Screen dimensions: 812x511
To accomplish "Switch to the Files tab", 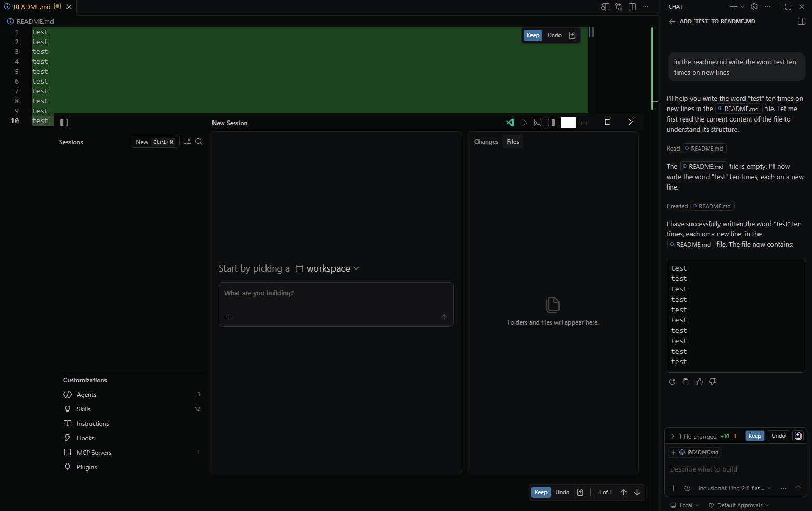I will (x=513, y=142).
